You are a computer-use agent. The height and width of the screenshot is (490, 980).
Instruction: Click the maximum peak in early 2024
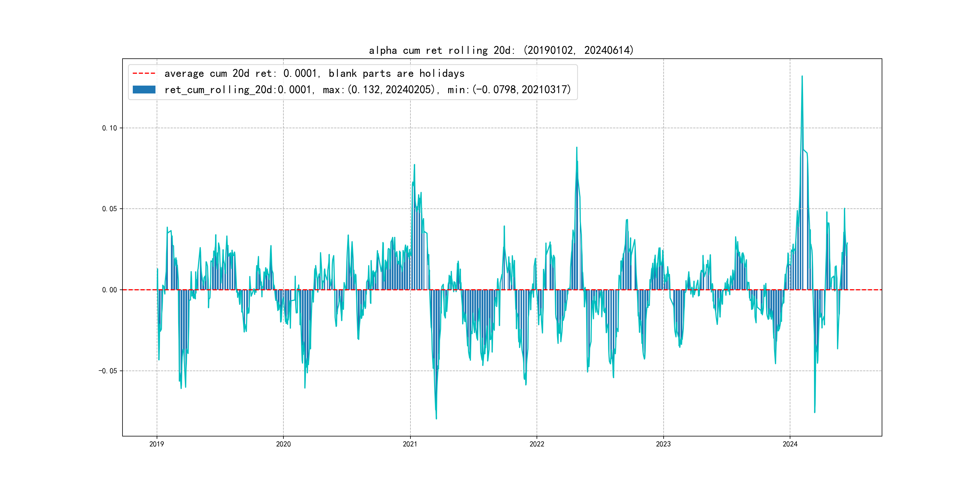point(802,77)
